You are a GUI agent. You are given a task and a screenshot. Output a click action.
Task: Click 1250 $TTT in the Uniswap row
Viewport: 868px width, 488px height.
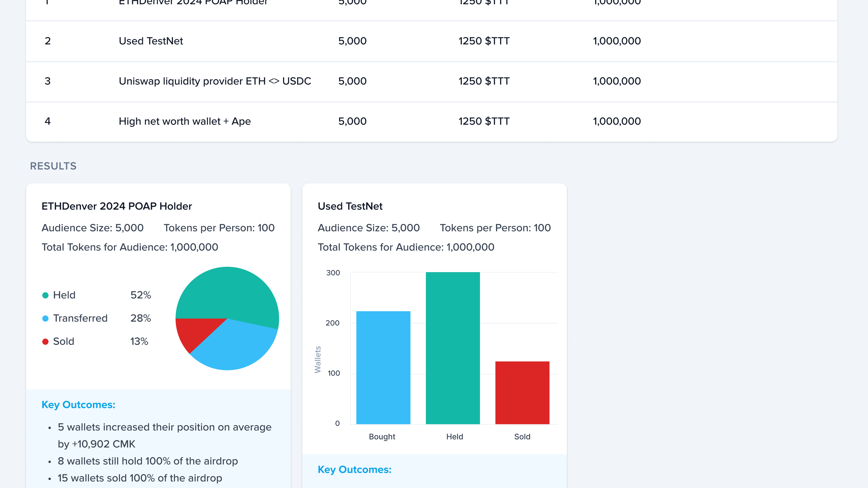484,81
